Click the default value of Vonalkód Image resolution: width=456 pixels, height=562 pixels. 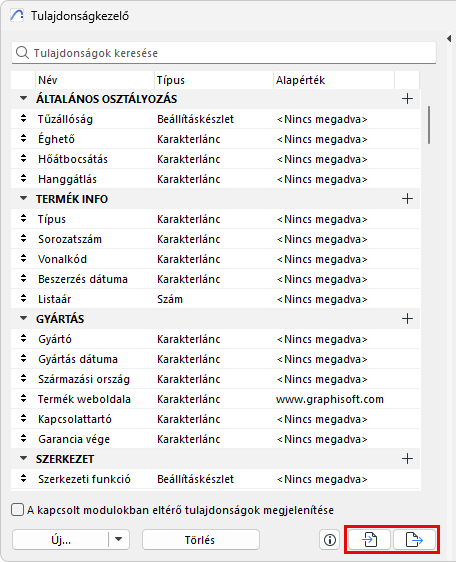322,259
